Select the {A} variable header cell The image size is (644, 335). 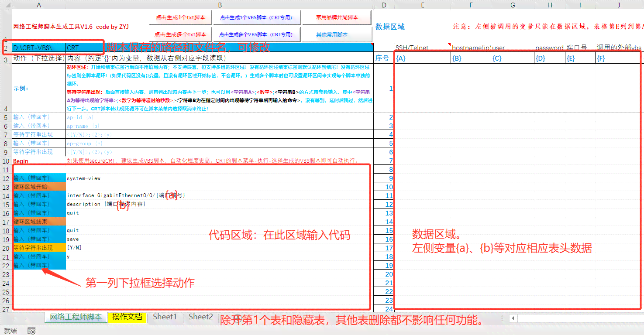(423, 58)
